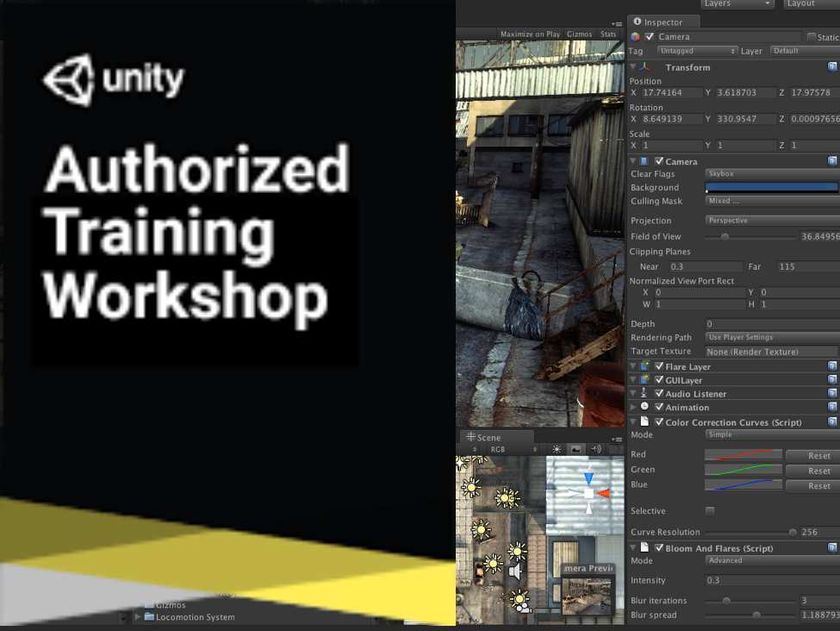Open the Background color swatch
The height and width of the screenshot is (631, 840).
772,187
